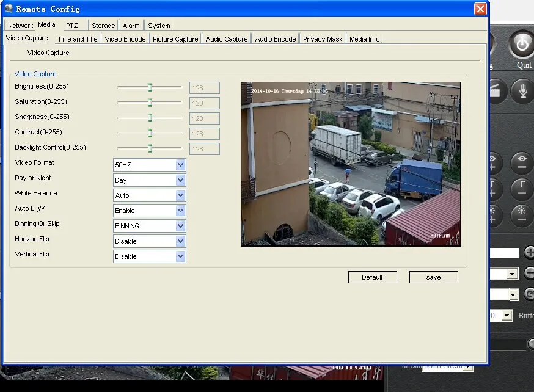This screenshot has height=392, width=534.
Task: Expand the Video Format 50HZ dropdown
Action: 180,165
